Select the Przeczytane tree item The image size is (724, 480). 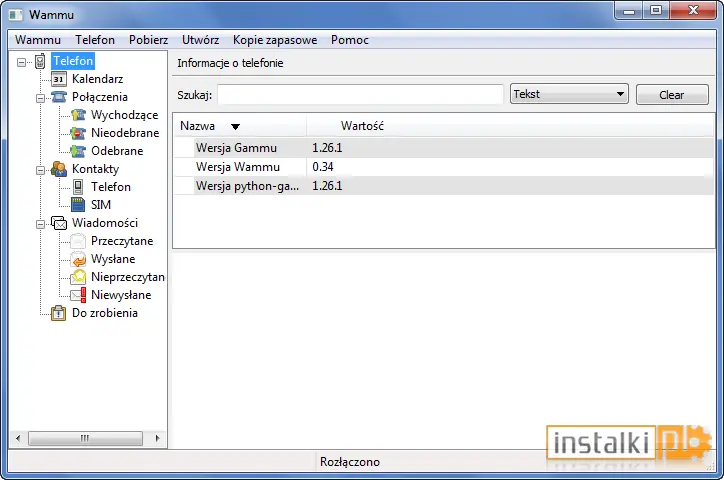pyautogui.click(x=122, y=241)
